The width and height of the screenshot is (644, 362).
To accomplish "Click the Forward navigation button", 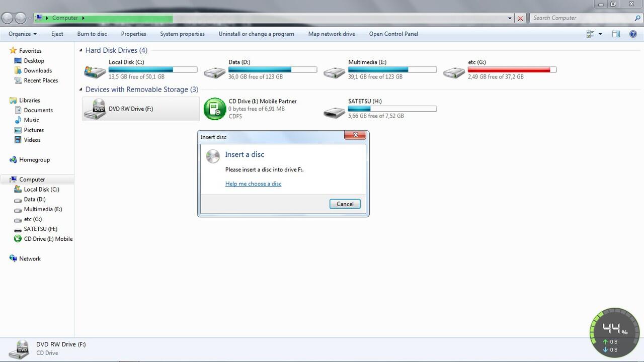I will pyautogui.click(x=20, y=18).
